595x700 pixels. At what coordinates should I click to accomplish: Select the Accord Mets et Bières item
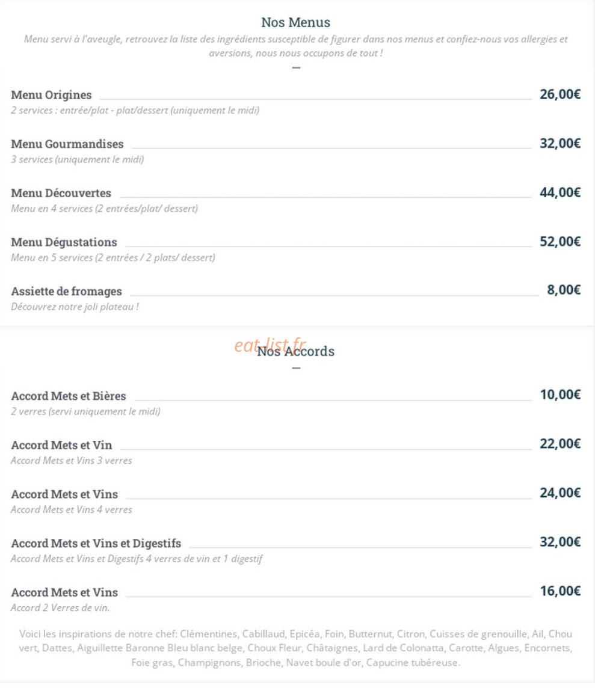(69, 396)
